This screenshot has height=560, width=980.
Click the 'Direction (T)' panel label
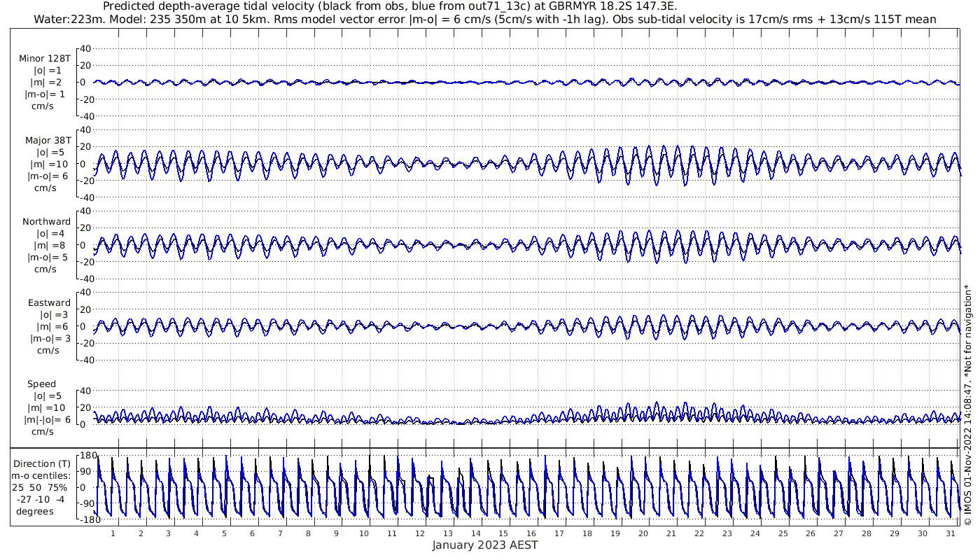coord(43,463)
